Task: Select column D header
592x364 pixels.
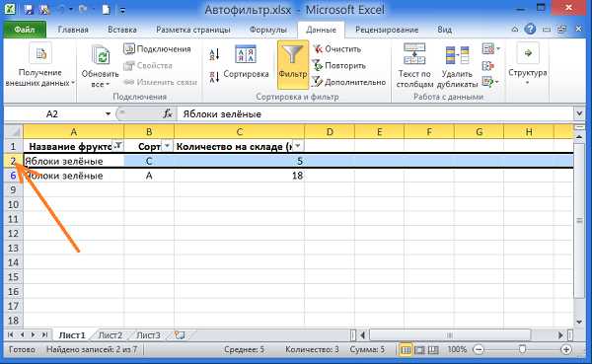Action: click(330, 132)
